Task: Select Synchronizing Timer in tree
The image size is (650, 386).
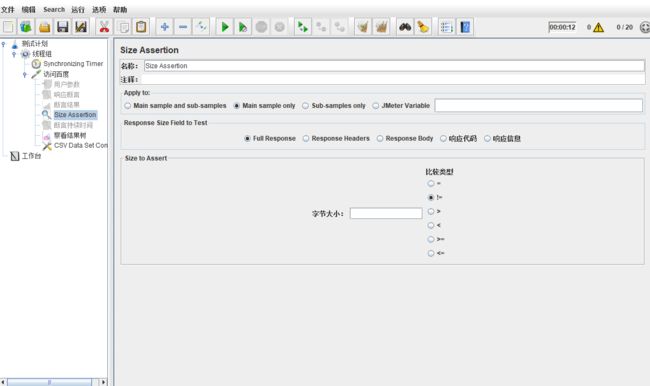Action: tap(73, 64)
